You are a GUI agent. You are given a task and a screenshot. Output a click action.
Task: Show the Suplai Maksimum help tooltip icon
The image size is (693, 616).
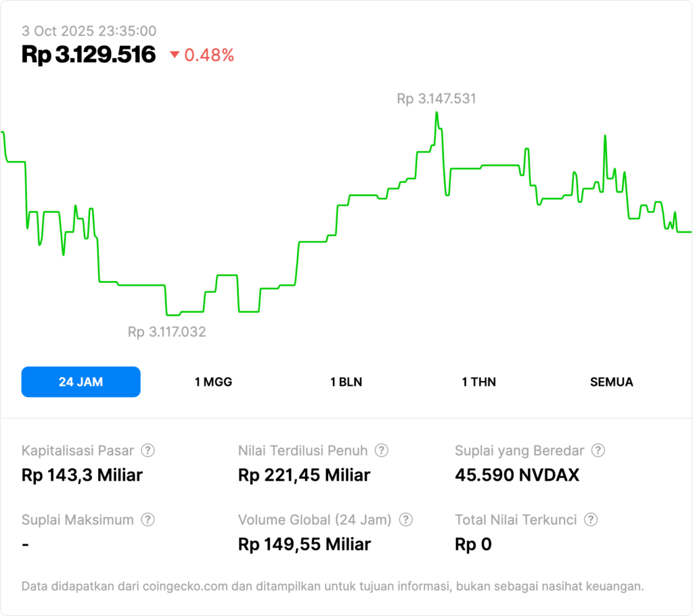(x=148, y=520)
